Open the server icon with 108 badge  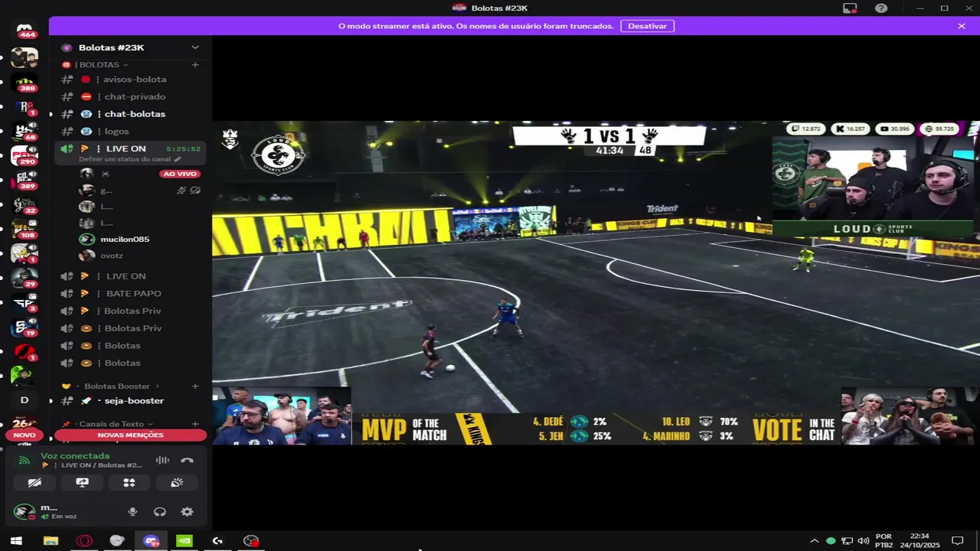pyautogui.click(x=24, y=230)
